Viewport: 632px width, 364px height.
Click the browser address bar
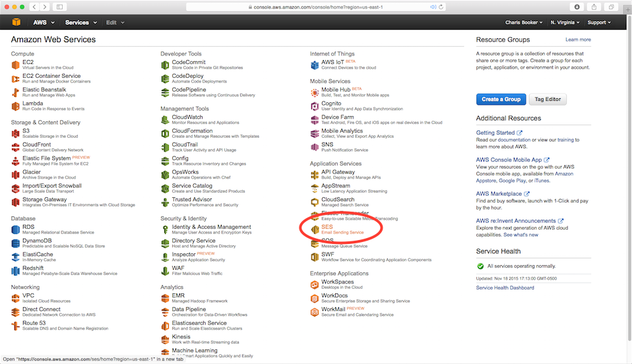tap(315, 7)
